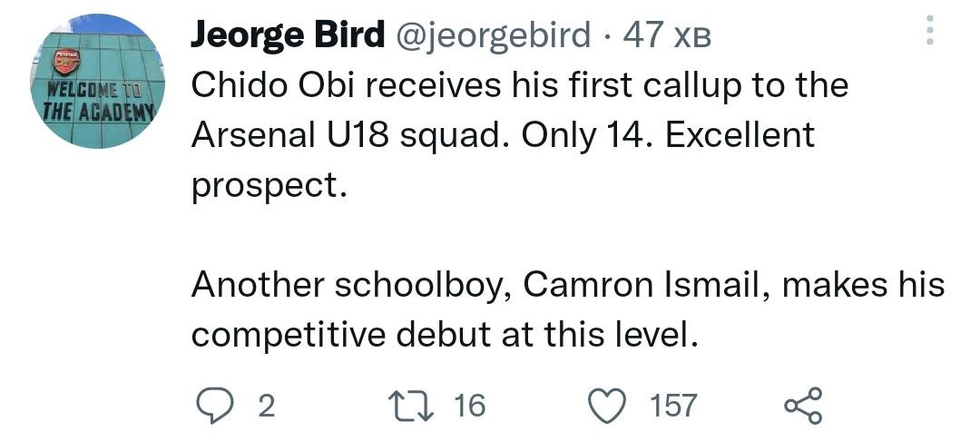Click the phrase competitive debut at this level

click(x=445, y=335)
